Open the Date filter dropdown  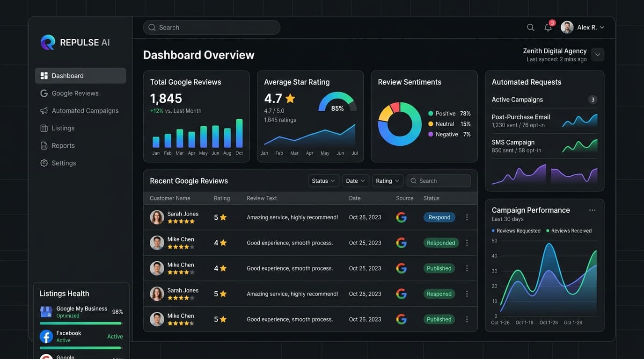(x=355, y=180)
